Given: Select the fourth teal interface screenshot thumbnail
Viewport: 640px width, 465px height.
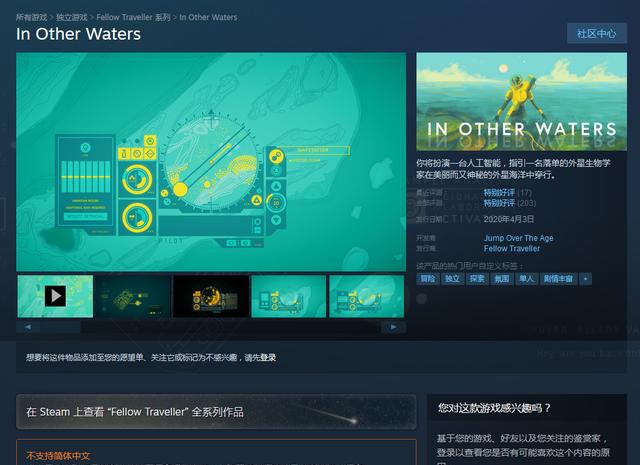Looking at the screenshot, I should [289, 296].
